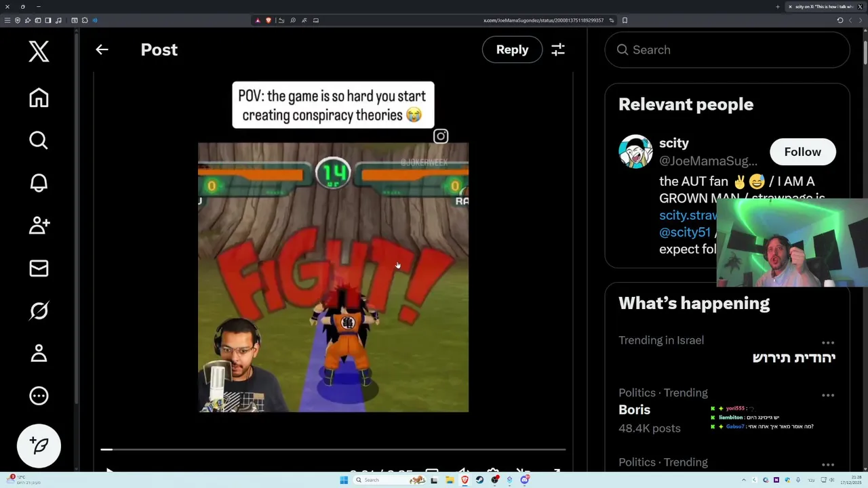Click Brave rewards triangle icon
Image resolution: width=868 pixels, height=488 pixels.
click(x=258, y=20)
